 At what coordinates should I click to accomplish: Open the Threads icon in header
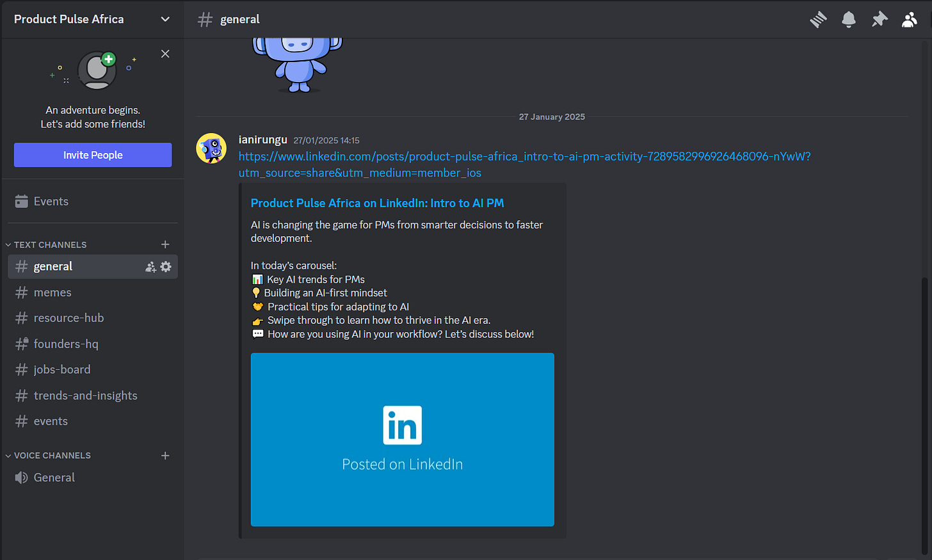click(x=818, y=20)
